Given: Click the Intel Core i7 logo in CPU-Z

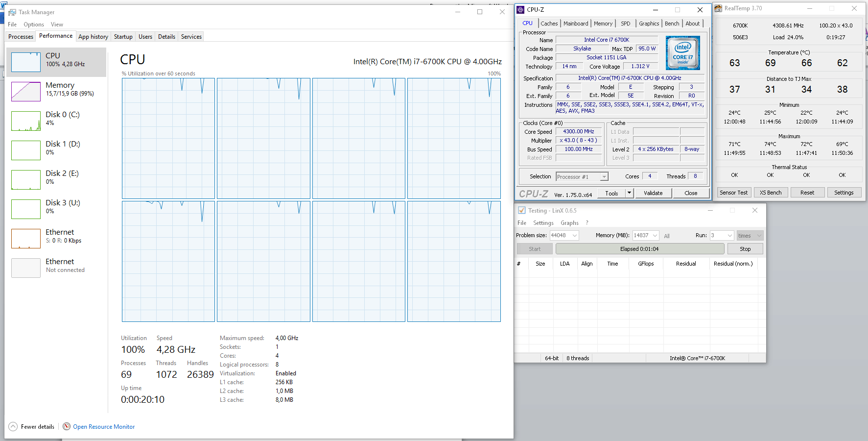Looking at the screenshot, I should pyautogui.click(x=683, y=53).
